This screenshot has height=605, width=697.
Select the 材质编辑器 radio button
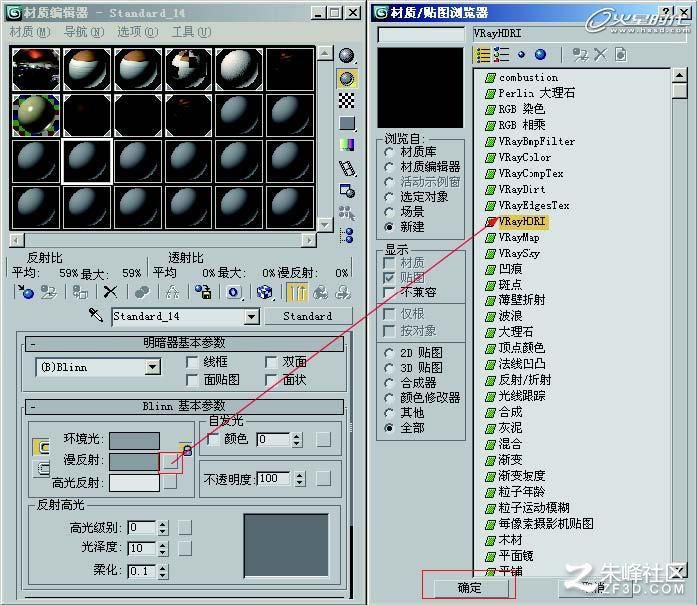pyautogui.click(x=389, y=167)
